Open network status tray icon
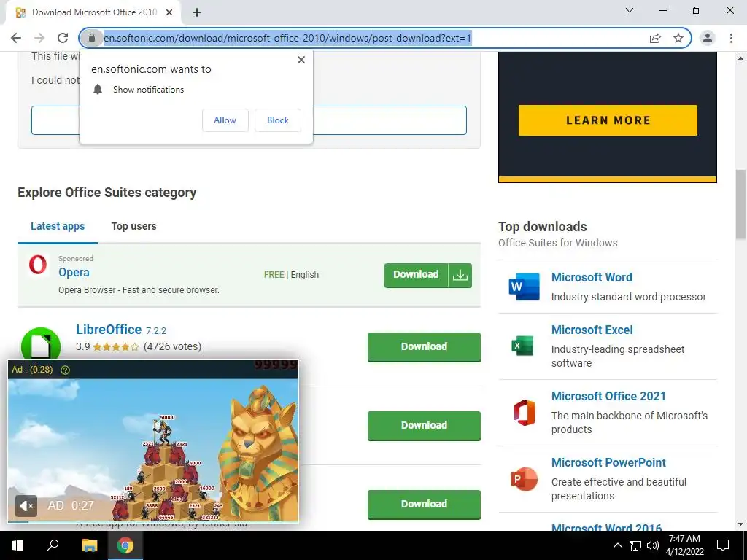 (x=635, y=545)
